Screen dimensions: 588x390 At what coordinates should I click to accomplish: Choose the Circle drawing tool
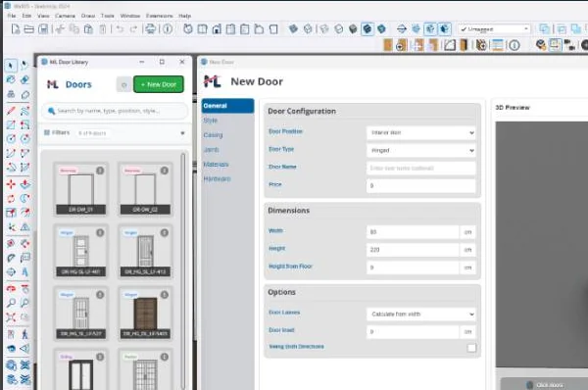tap(11, 139)
